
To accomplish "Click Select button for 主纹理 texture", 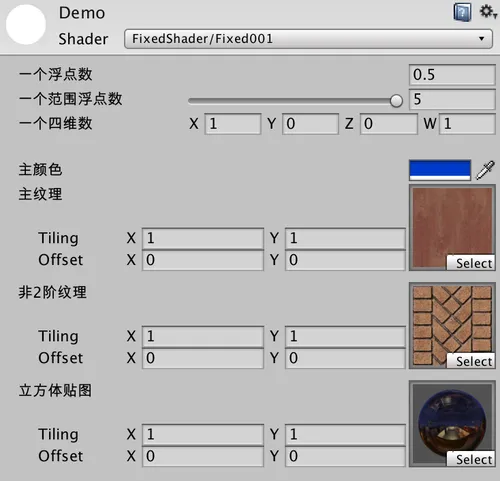I will pyautogui.click(x=471, y=263).
